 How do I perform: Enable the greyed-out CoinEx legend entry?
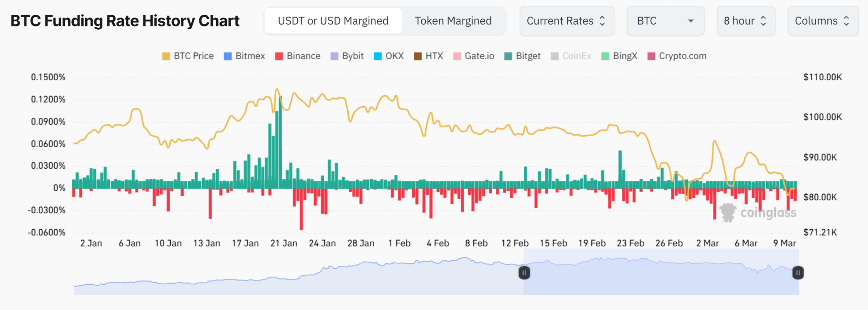click(x=571, y=56)
